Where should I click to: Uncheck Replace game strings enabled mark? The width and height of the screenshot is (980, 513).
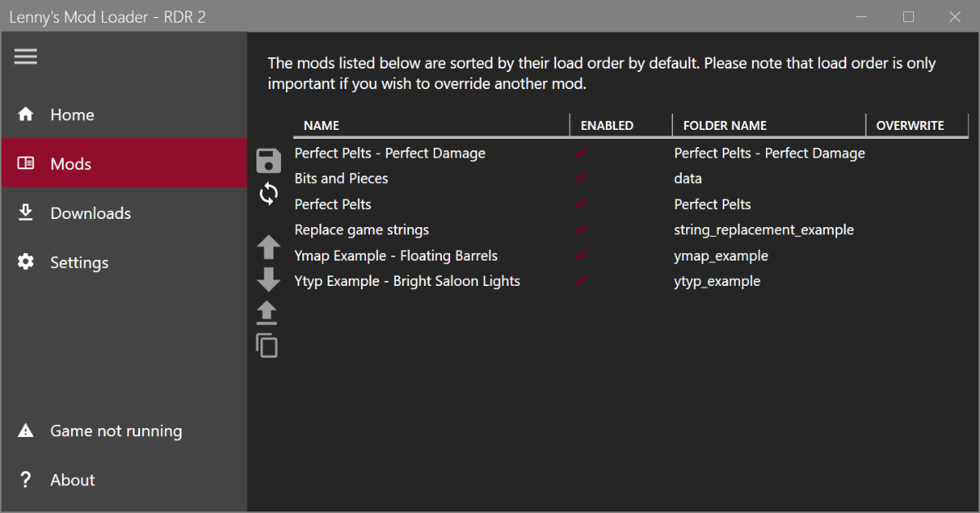coord(581,230)
